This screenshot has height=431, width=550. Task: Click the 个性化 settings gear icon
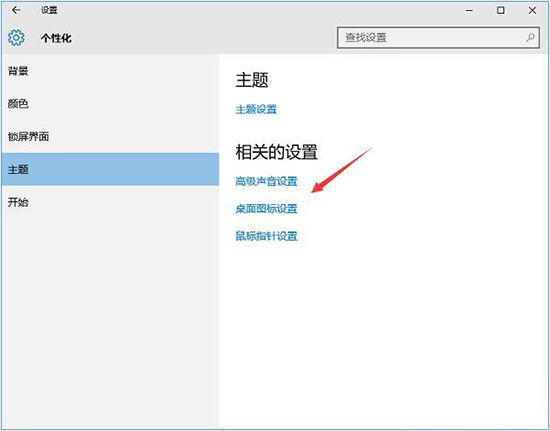16,38
